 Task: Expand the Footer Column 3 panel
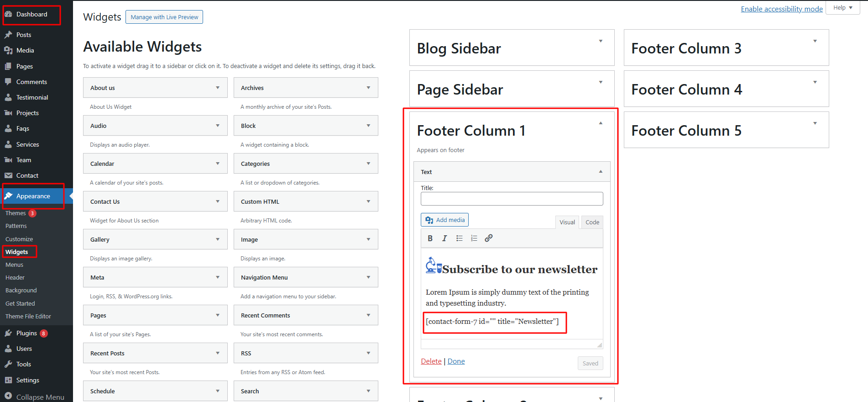815,41
